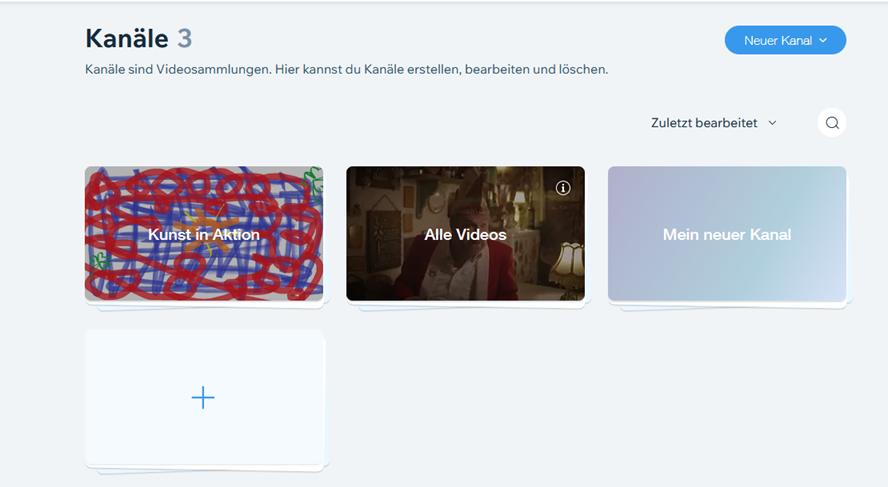Open the Zuletzt bearbeitet sort dropdown

coord(714,123)
